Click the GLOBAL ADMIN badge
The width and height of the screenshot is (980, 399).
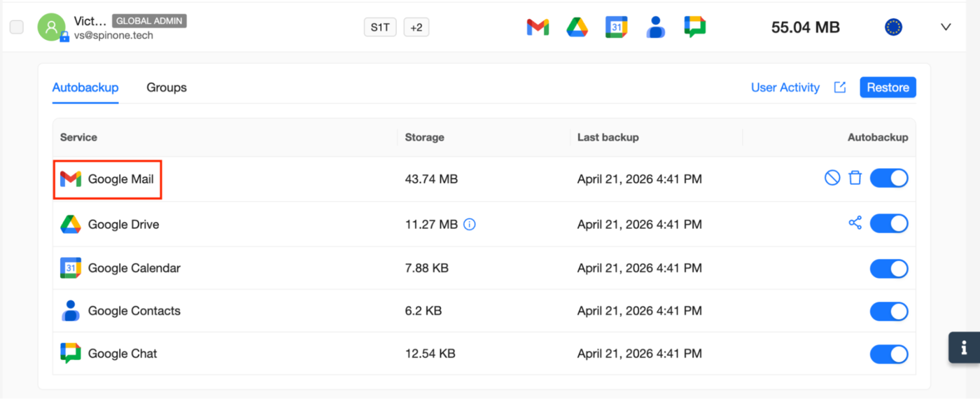[x=149, y=21]
